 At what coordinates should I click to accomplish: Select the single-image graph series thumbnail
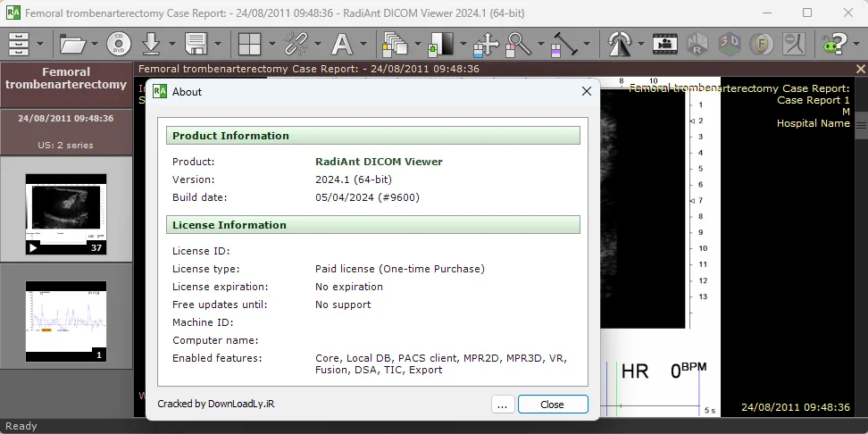(x=66, y=321)
